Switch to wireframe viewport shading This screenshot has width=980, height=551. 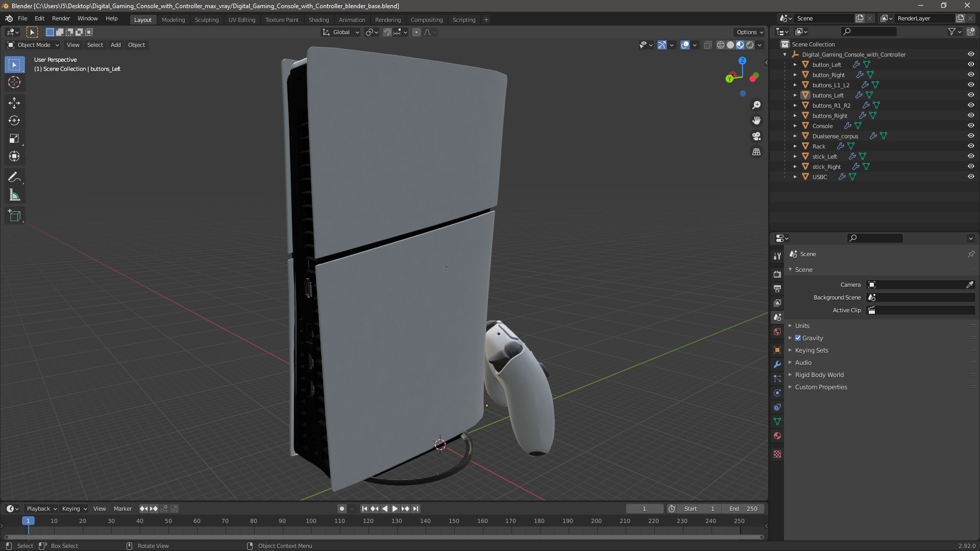pyautogui.click(x=721, y=45)
